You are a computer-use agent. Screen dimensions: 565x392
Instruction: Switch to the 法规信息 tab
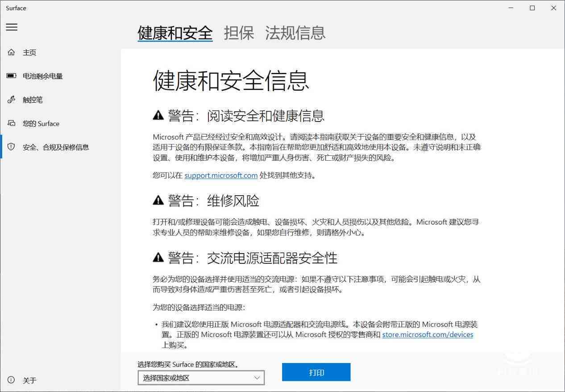[x=295, y=33]
